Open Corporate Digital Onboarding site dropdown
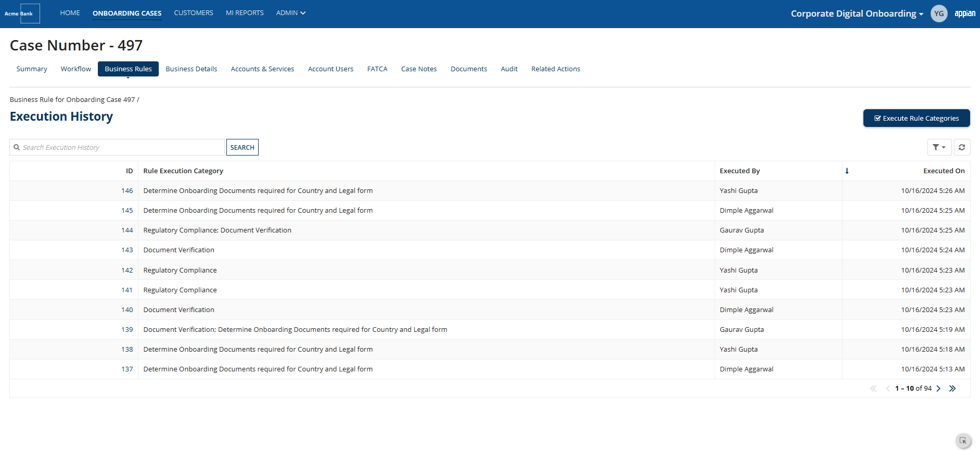 coord(857,14)
